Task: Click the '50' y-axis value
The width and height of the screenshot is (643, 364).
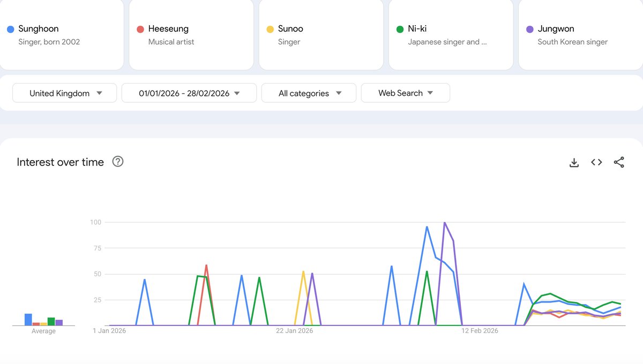Action: 98,274
